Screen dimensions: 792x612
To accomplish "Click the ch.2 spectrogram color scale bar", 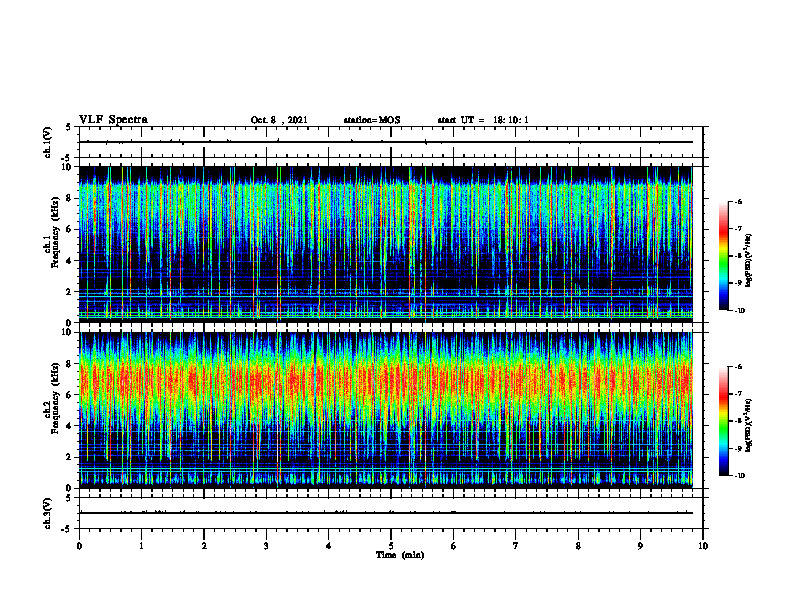I will [x=723, y=421].
